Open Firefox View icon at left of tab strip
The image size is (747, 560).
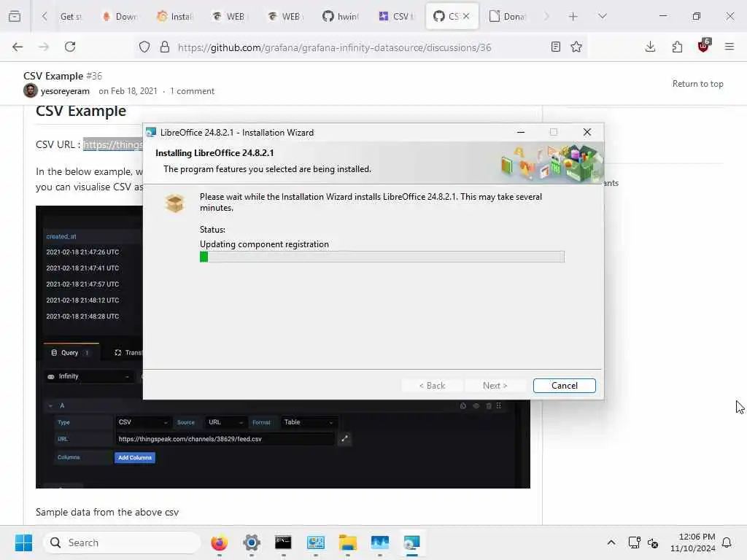pyautogui.click(x=15, y=16)
